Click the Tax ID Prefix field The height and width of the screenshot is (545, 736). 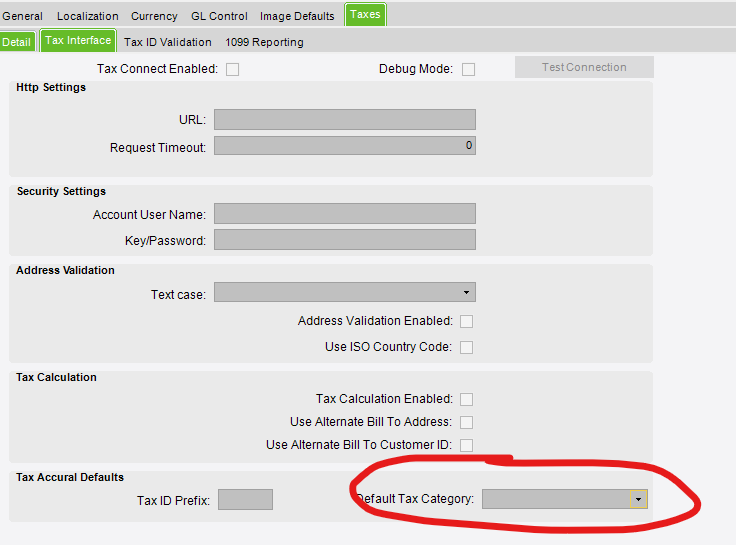click(245, 499)
